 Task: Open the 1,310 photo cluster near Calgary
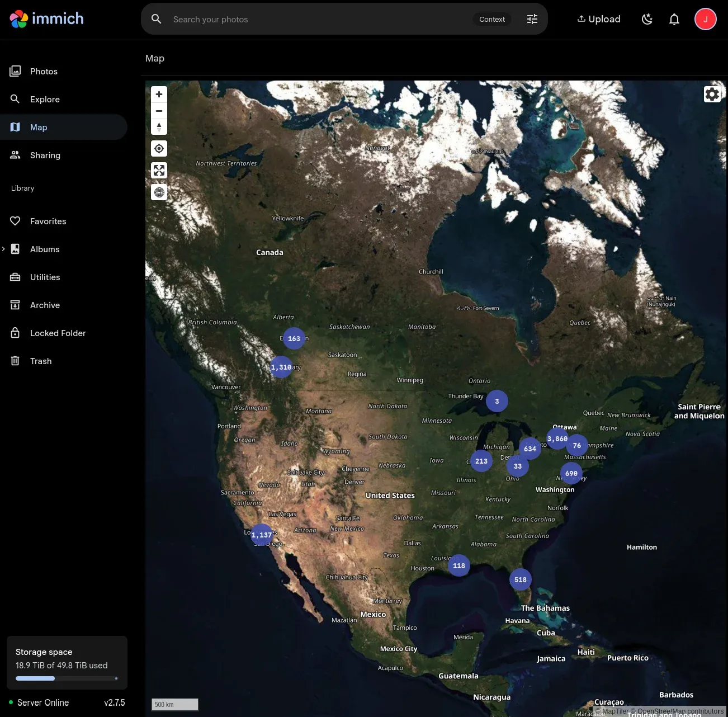pyautogui.click(x=281, y=367)
